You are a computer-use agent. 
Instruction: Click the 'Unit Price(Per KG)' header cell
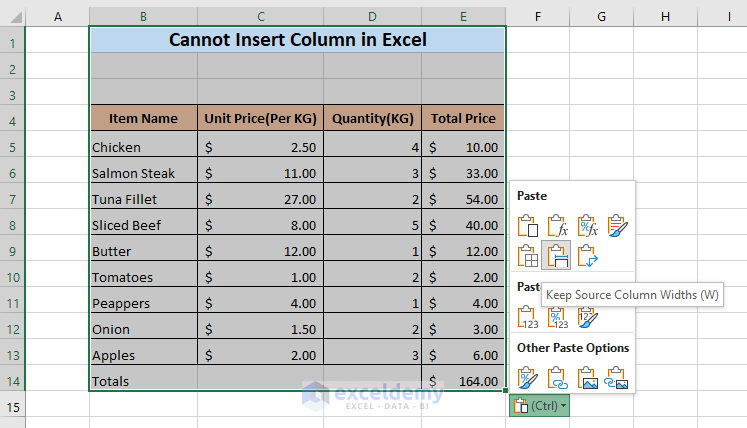pos(261,118)
